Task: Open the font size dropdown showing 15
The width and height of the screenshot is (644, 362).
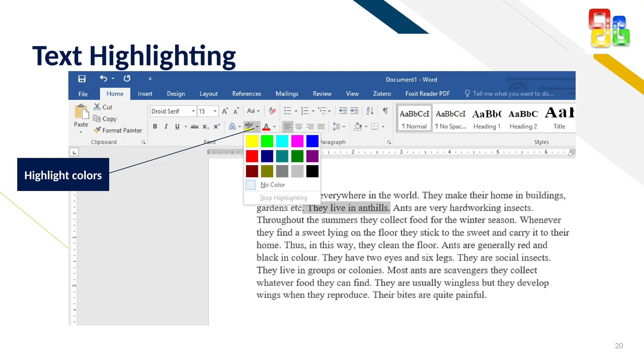Action: coord(215,111)
